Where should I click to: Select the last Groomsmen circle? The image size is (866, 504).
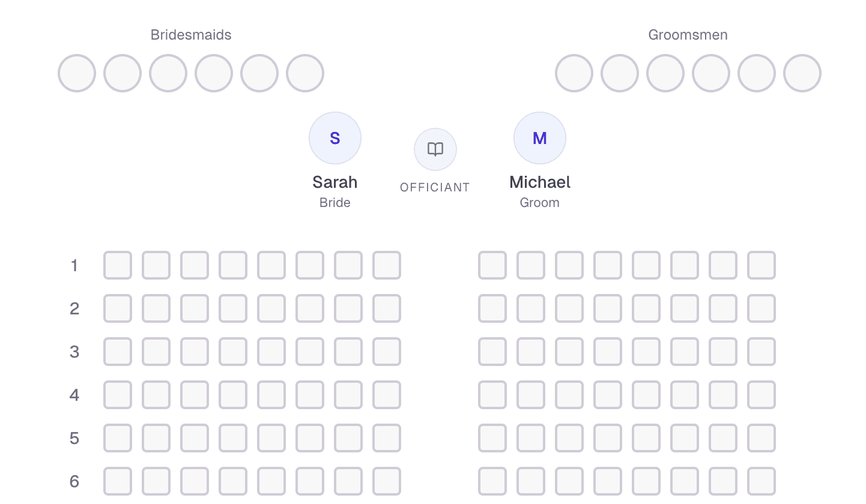802,73
